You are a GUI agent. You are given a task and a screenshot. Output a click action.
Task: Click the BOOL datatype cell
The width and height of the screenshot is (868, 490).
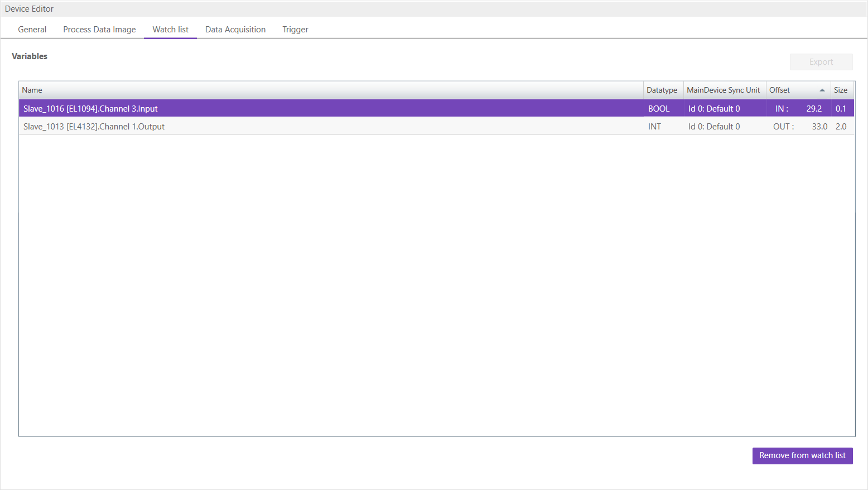[658, 108]
